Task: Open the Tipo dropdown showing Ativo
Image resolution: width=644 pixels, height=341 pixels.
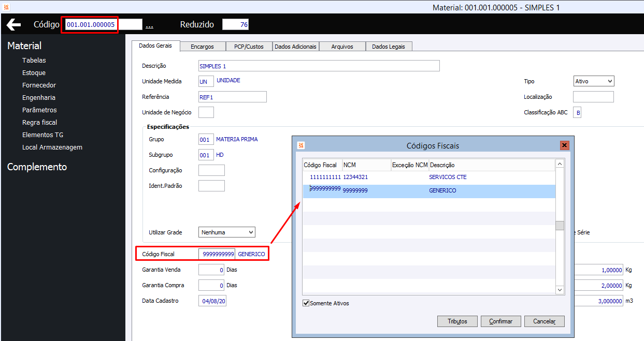Action: pyautogui.click(x=593, y=81)
